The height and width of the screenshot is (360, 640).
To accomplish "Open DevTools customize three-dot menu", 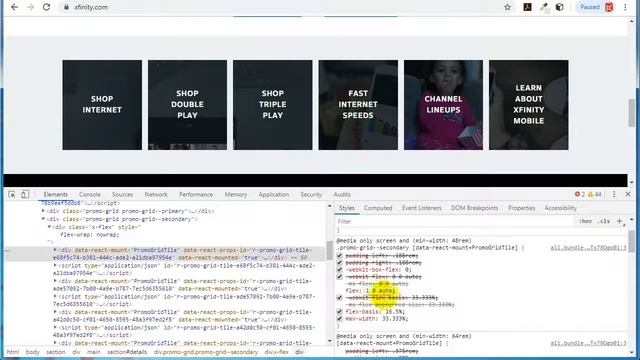I will [614, 194].
